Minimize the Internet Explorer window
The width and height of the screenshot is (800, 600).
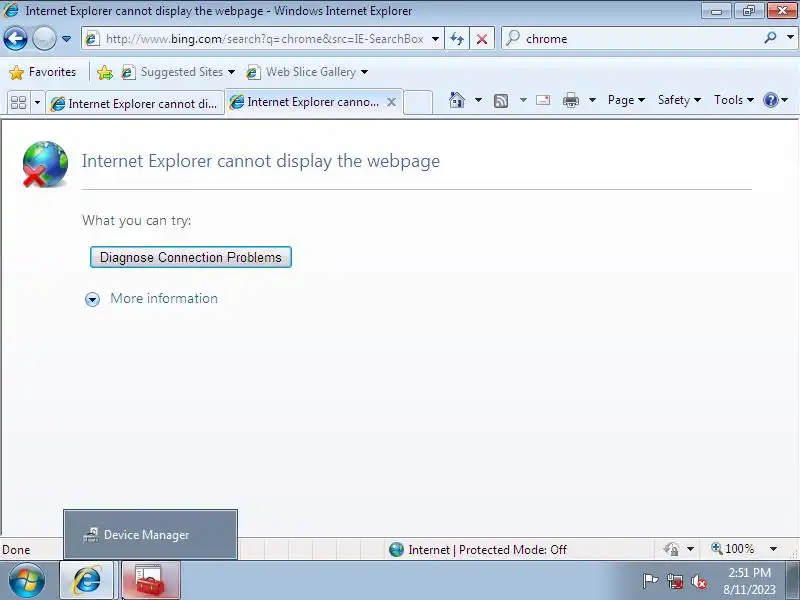point(716,10)
